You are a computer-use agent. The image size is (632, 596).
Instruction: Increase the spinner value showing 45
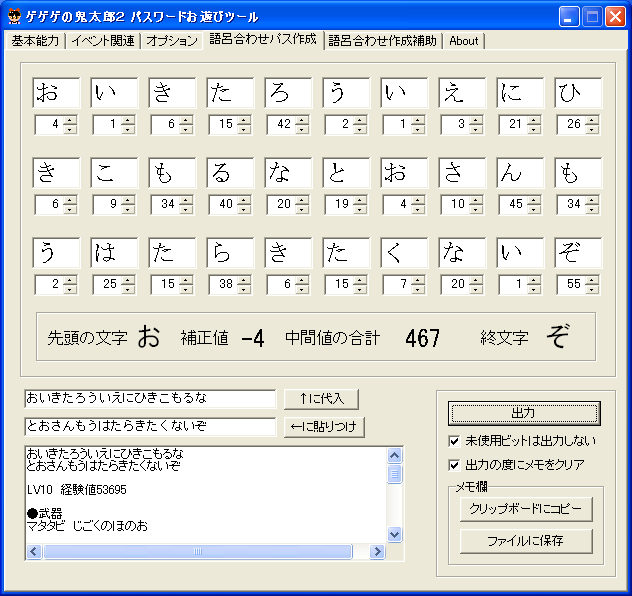[x=534, y=200]
